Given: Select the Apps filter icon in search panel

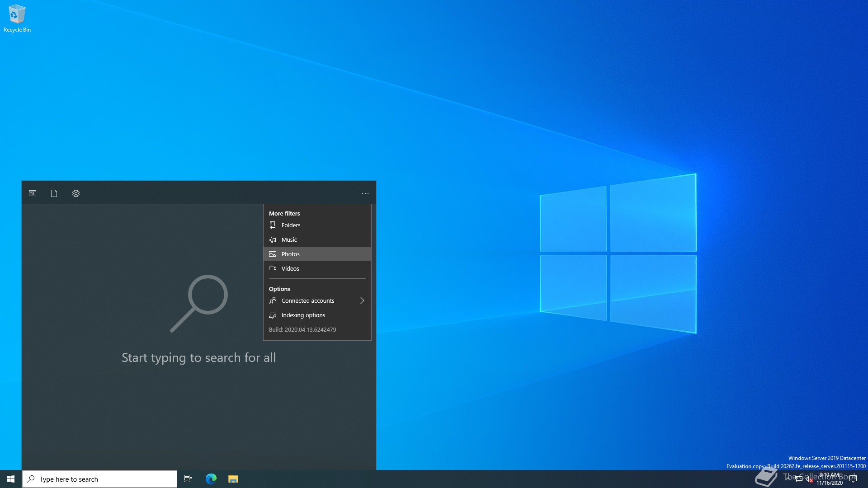Looking at the screenshot, I should tap(33, 193).
